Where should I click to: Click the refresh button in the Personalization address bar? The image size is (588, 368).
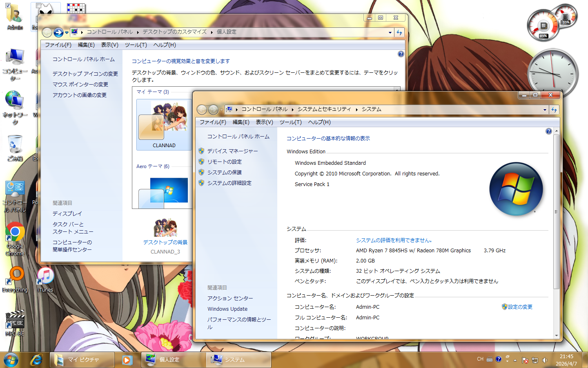399,32
